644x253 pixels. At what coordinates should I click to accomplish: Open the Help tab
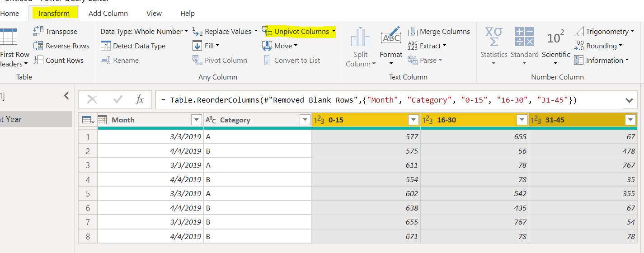click(187, 13)
